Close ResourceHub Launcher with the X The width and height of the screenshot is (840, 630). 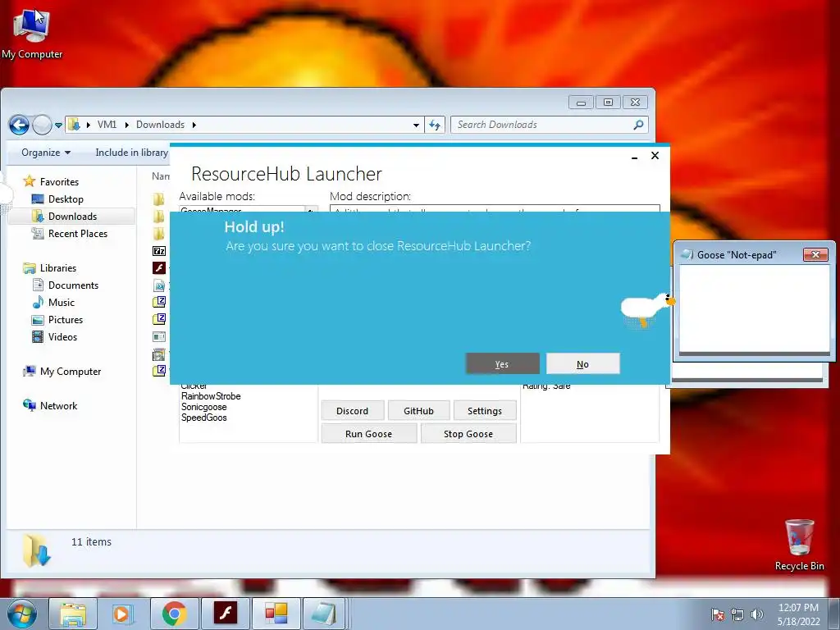(x=655, y=155)
